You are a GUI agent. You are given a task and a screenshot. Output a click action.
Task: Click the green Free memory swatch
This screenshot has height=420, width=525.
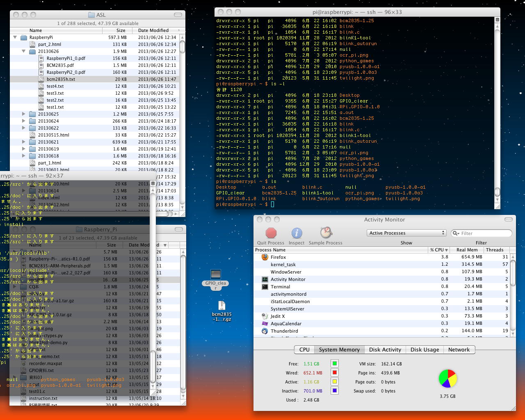pyautogui.click(x=335, y=364)
